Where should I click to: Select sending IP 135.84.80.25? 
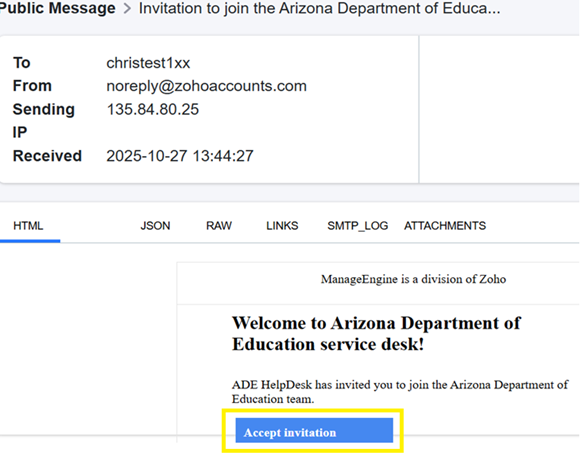click(153, 110)
